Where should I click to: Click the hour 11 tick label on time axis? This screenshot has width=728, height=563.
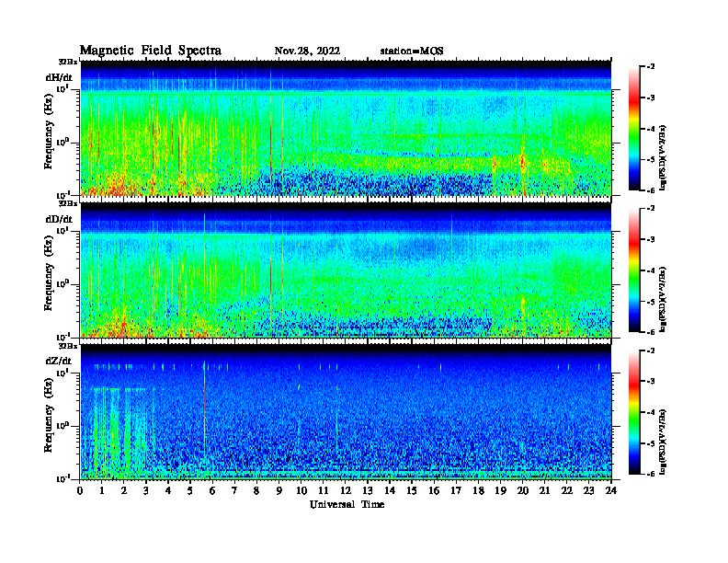point(324,491)
